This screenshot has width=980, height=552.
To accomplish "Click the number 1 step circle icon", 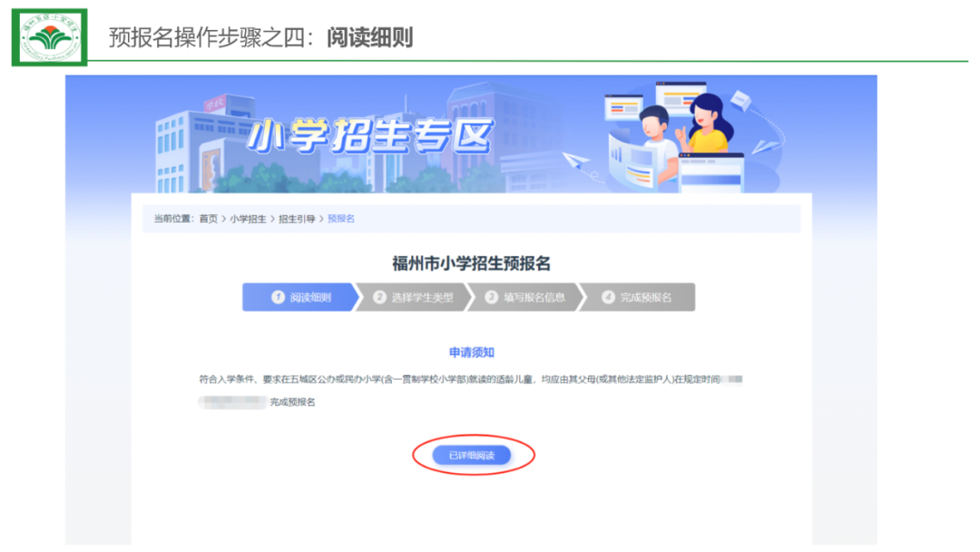I will (x=279, y=298).
